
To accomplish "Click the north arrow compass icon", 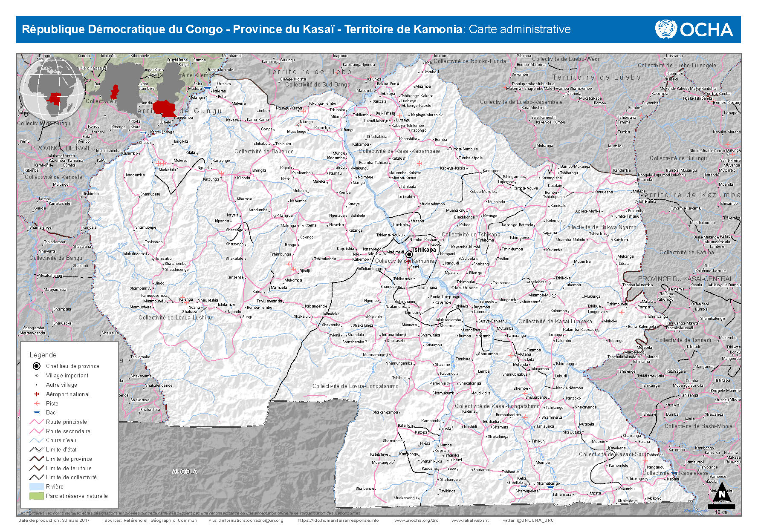I will pos(721,493).
